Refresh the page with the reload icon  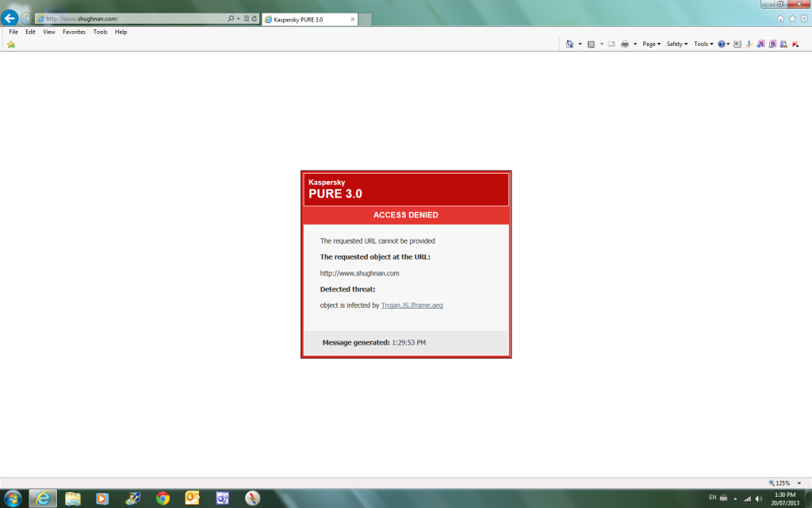click(255, 19)
